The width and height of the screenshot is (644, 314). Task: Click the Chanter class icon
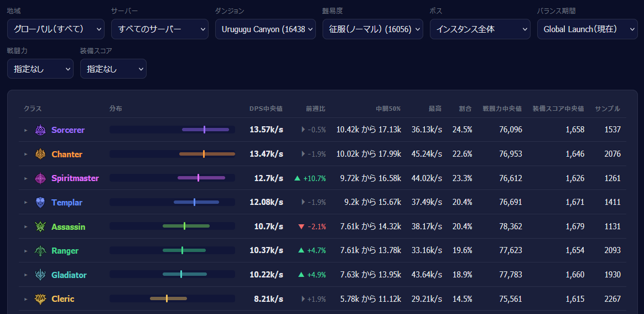(40, 154)
